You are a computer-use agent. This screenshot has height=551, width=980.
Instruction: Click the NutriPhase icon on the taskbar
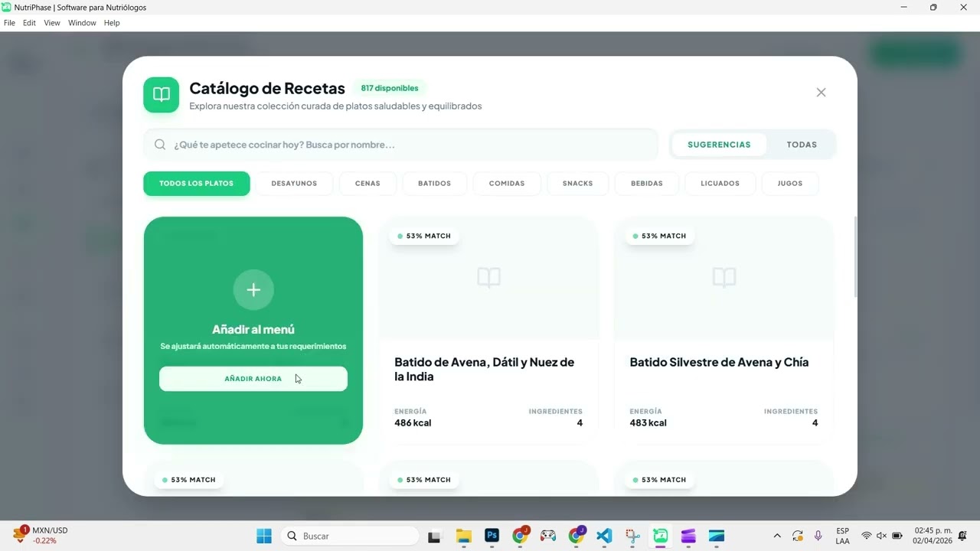[660, 536]
